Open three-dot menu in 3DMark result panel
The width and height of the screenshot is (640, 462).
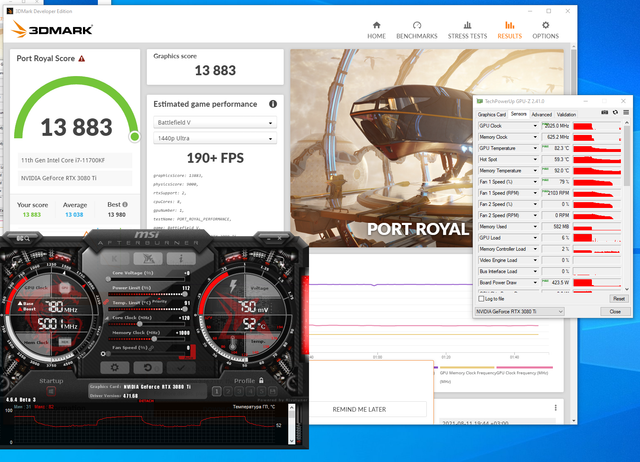click(556, 408)
